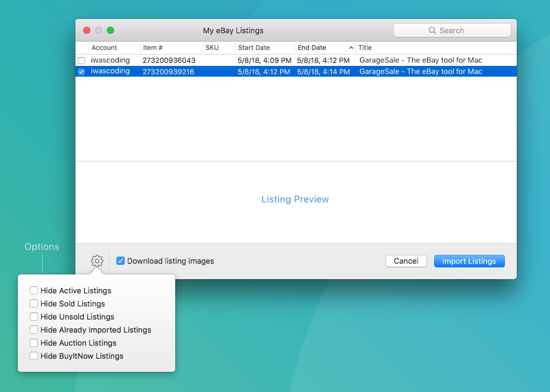Viewport: 550px width, 392px height.
Task: Sort listings by Start Date column header
Action: [265, 48]
